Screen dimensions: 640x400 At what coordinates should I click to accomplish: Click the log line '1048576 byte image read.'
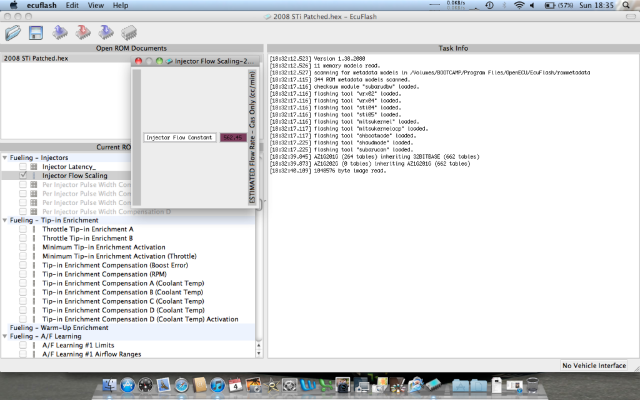328,171
